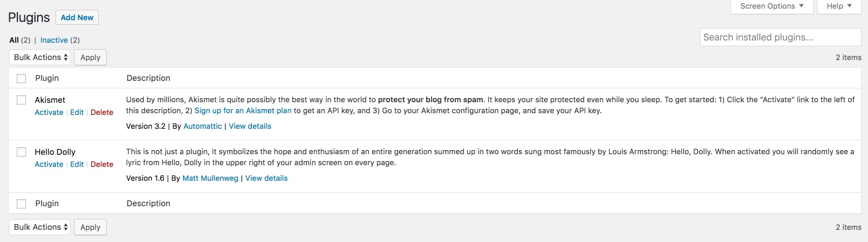Image resolution: width=868 pixels, height=242 pixels.
Task: Toggle the select-all checkbox in footer
Action: (21, 203)
